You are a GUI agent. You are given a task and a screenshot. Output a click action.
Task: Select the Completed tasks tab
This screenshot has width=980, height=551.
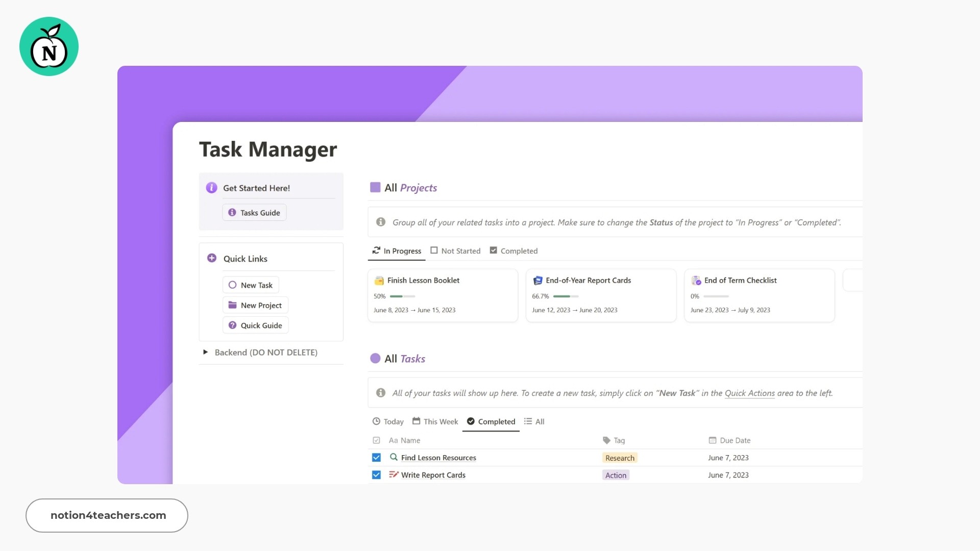click(x=491, y=421)
